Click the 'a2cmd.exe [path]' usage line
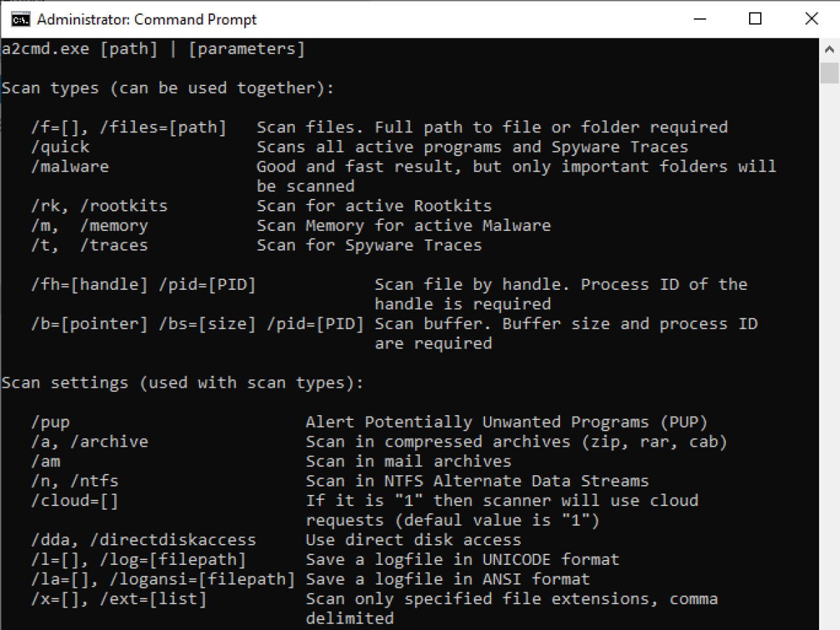 (x=153, y=49)
